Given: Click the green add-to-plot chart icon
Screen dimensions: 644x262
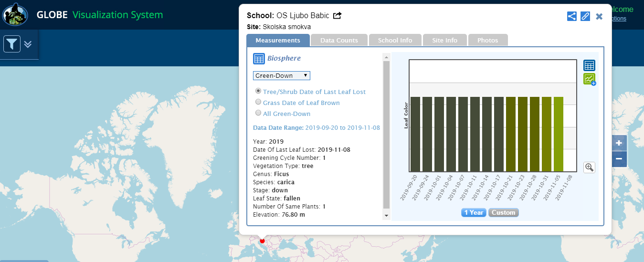Looking at the screenshot, I should click(x=589, y=79).
